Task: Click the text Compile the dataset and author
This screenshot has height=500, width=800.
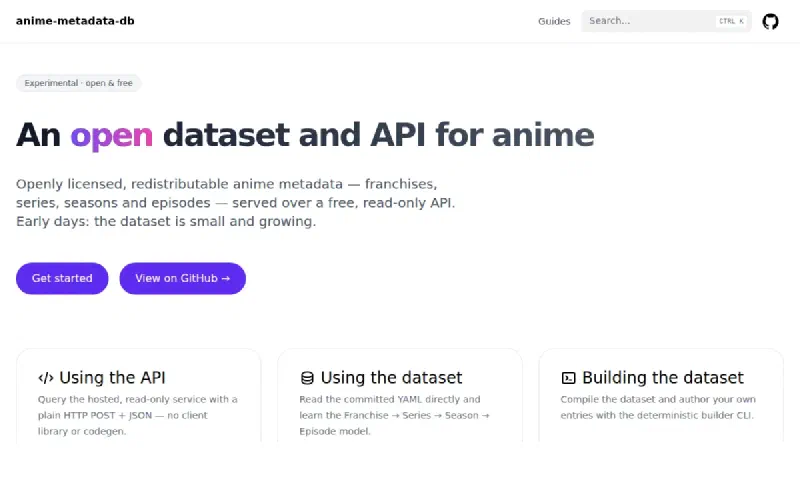Action: (636, 399)
